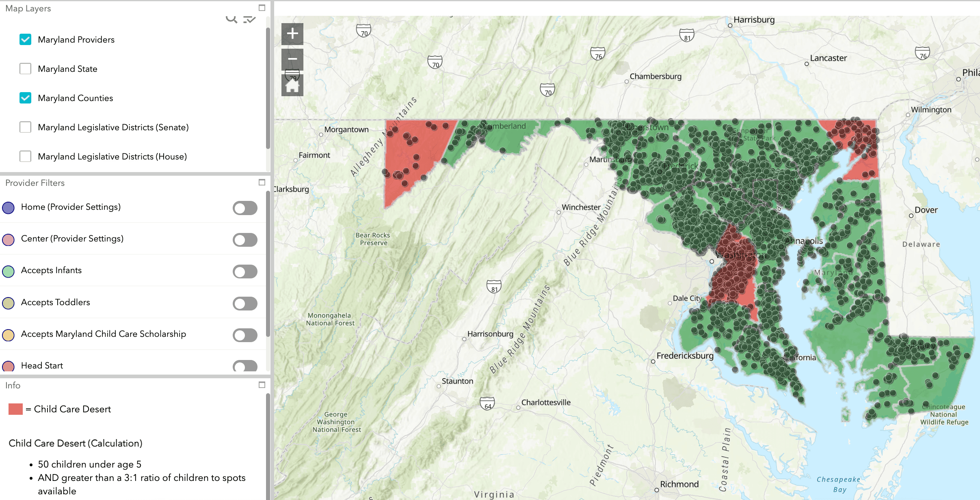
Task: Click the red Child Care Desert swatch
Action: (15, 409)
